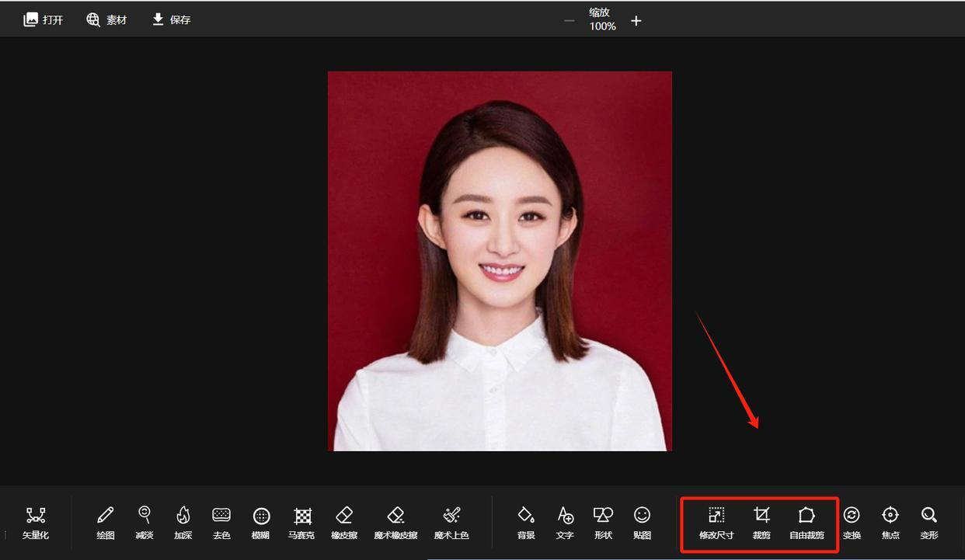Select the 矢量化 (vectorize) tool
965x560 pixels.
[x=35, y=522]
